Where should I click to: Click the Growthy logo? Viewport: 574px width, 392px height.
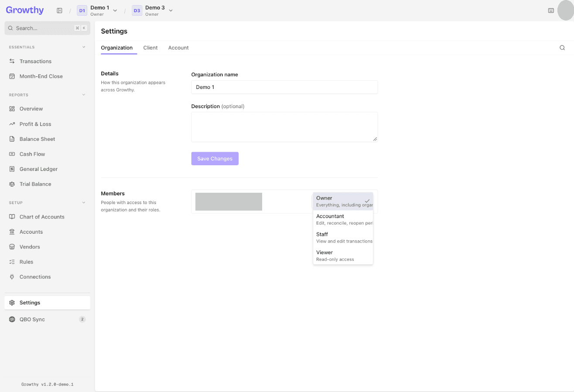point(25,10)
